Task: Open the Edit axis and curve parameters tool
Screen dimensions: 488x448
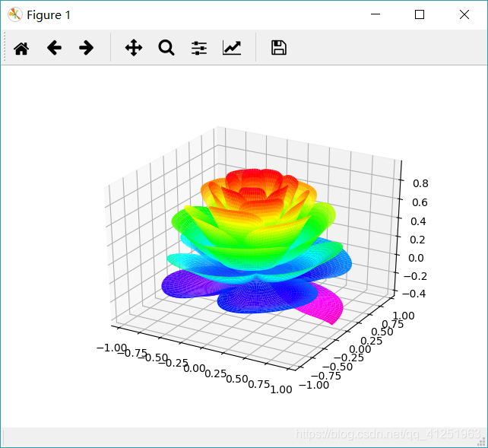Action: [x=232, y=48]
